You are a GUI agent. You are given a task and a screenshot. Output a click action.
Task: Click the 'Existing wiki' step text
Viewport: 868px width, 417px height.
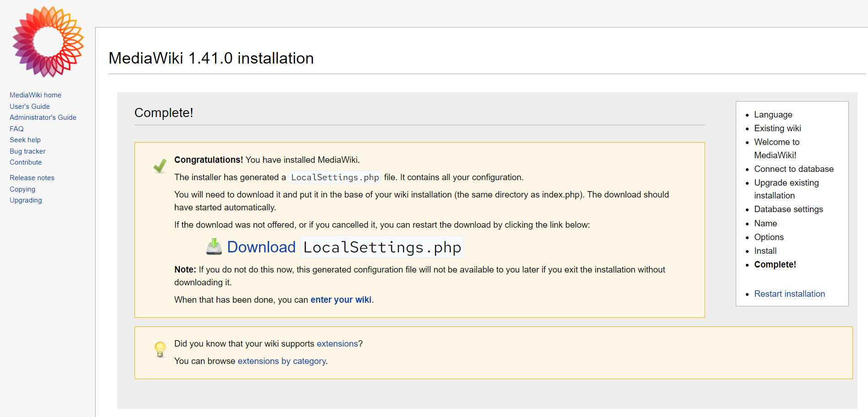pos(777,128)
